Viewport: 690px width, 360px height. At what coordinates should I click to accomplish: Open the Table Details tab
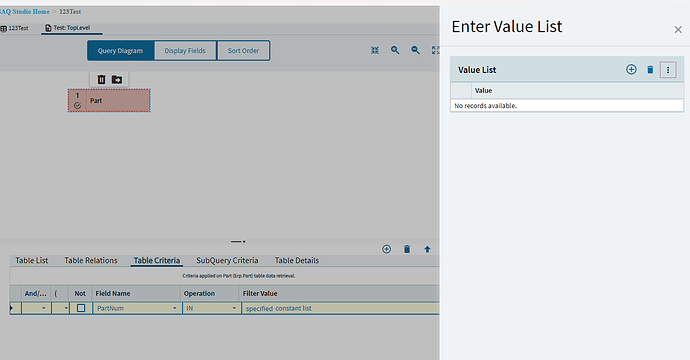pos(297,261)
